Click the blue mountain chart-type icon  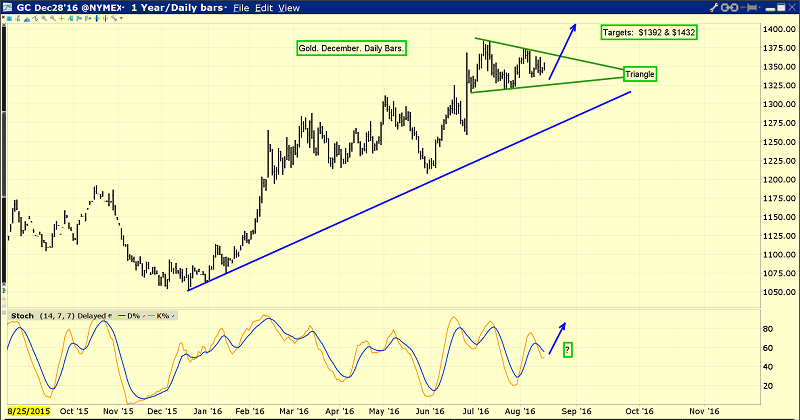(27, 19)
